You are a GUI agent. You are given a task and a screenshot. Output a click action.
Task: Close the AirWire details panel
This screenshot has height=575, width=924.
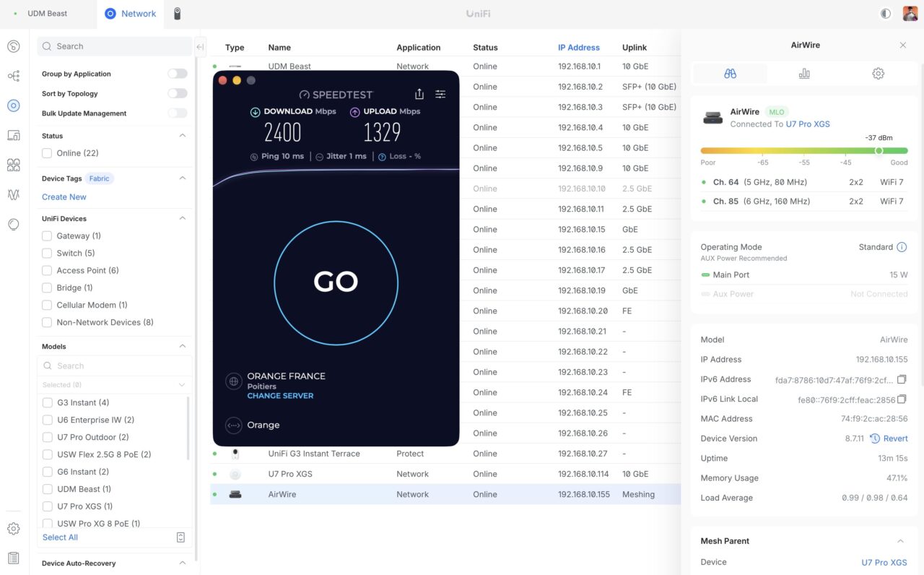click(x=903, y=45)
